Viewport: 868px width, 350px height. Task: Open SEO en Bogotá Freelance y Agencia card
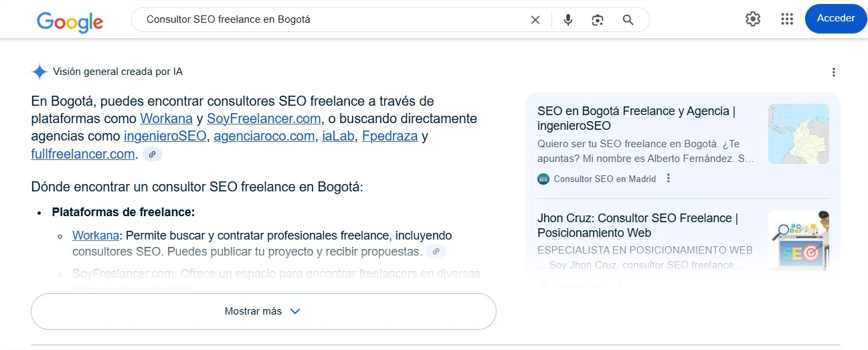click(636, 118)
